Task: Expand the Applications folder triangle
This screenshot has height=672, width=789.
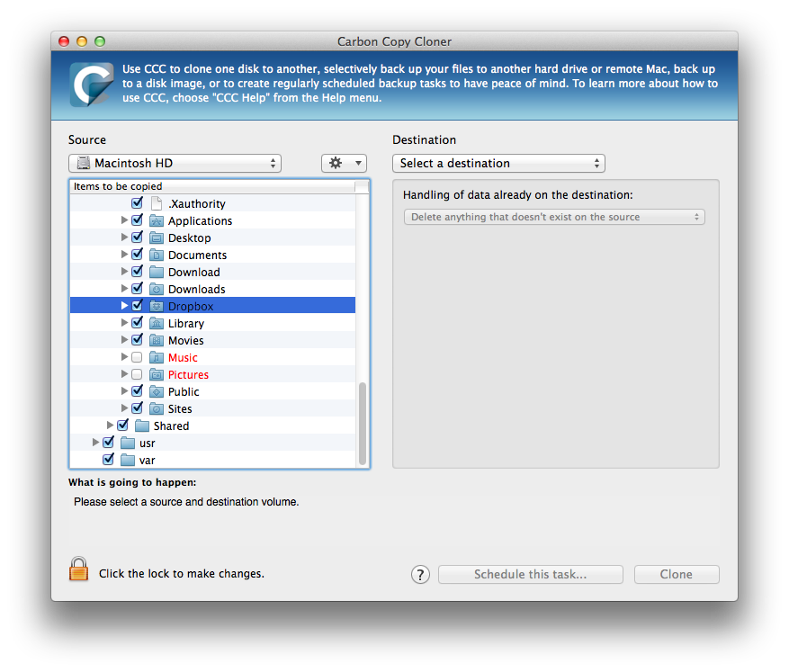Action: tap(124, 220)
